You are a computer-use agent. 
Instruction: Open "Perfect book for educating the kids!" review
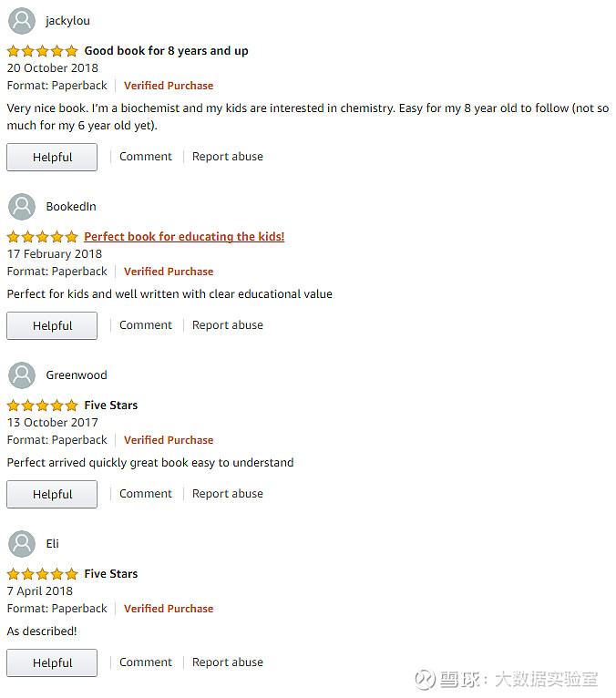(x=184, y=237)
